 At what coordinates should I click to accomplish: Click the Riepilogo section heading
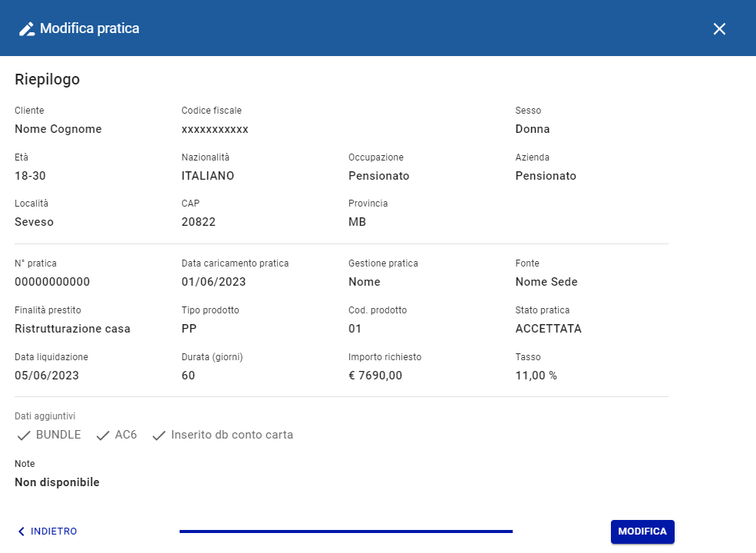pyautogui.click(x=48, y=79)
